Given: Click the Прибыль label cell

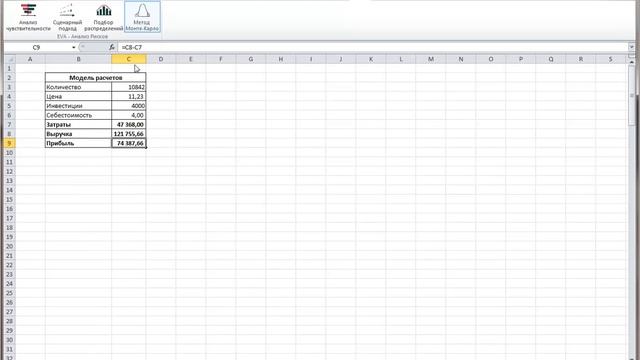Looking at the screenshot, I should coord(78,143).
